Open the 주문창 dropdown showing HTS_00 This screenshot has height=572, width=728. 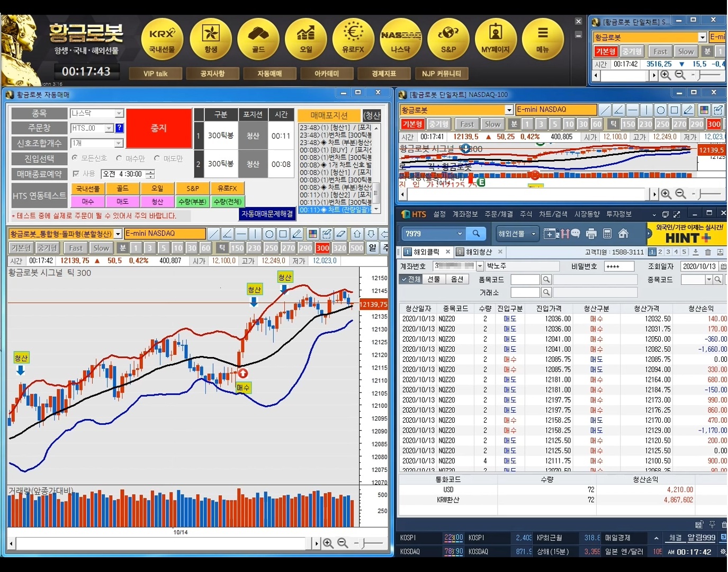[x=109, y=128]
